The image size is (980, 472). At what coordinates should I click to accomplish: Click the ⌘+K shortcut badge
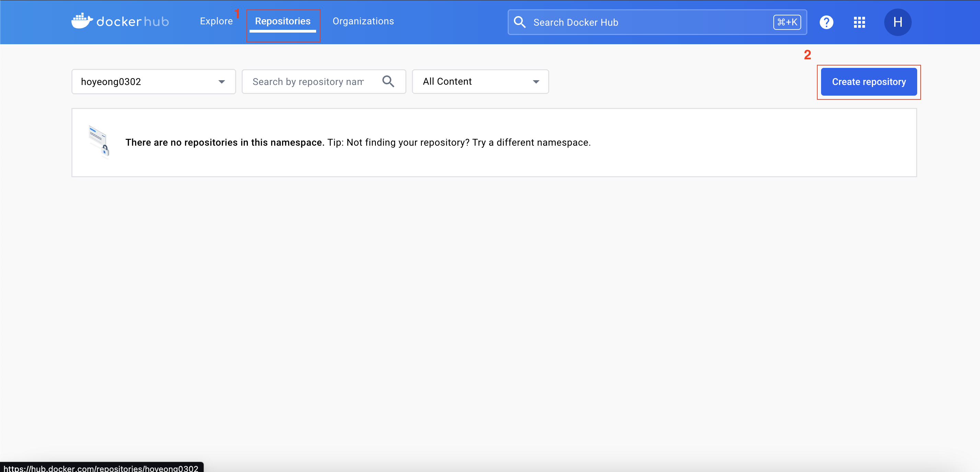[787, 22]
